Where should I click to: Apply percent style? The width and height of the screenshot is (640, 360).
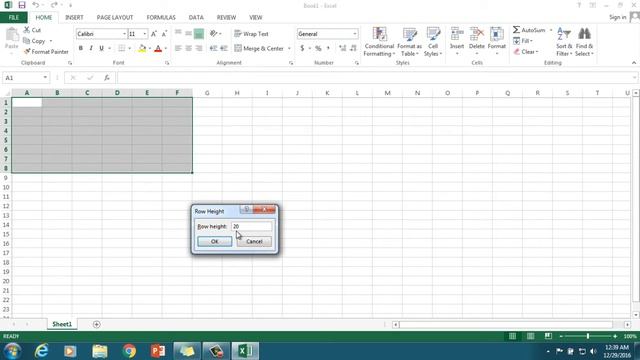pos(318,48)
